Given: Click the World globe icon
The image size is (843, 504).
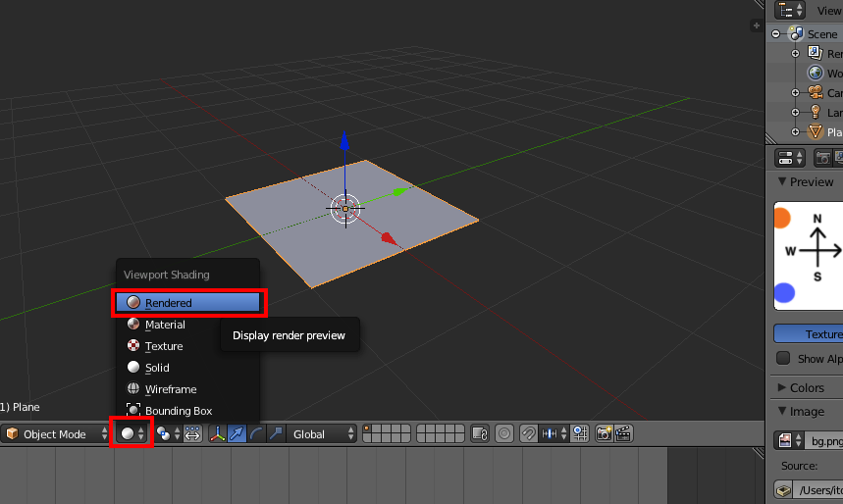Looking at the screenshot, I should pos(816,73).
